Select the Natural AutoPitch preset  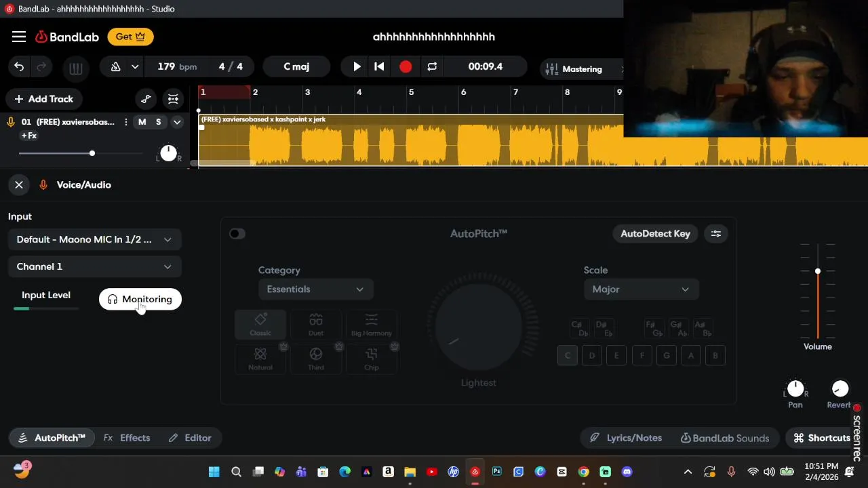pos(260,359)
